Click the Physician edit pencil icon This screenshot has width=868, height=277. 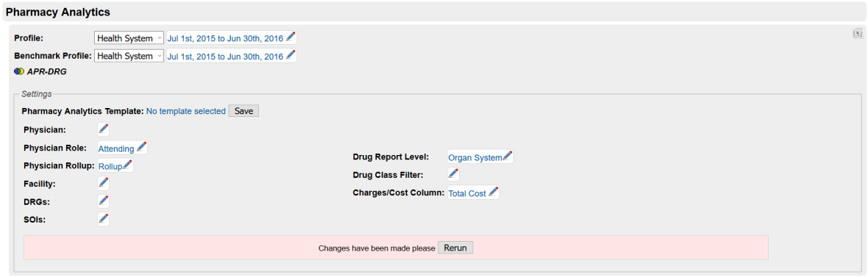click(x=104, y=129)
